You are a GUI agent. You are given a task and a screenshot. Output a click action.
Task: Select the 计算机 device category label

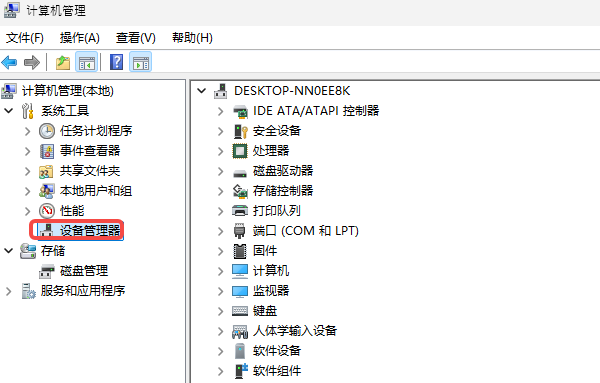271,271
